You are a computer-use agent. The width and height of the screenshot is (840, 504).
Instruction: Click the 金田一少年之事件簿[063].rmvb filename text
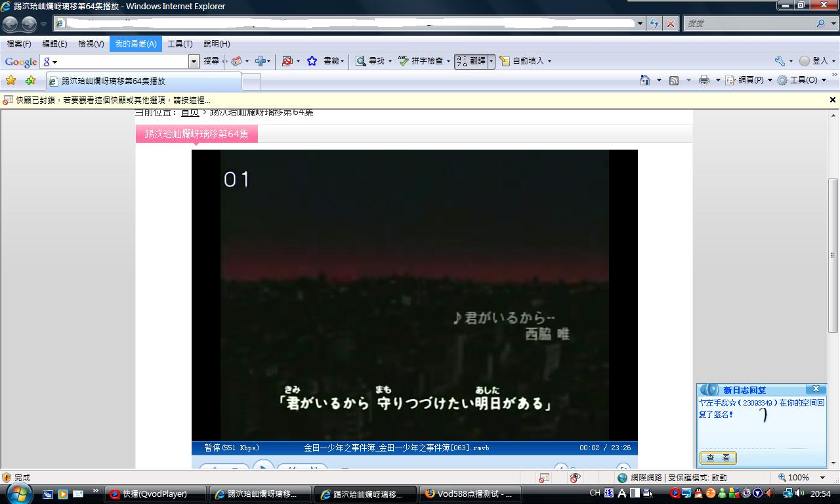tap(396, 448)
